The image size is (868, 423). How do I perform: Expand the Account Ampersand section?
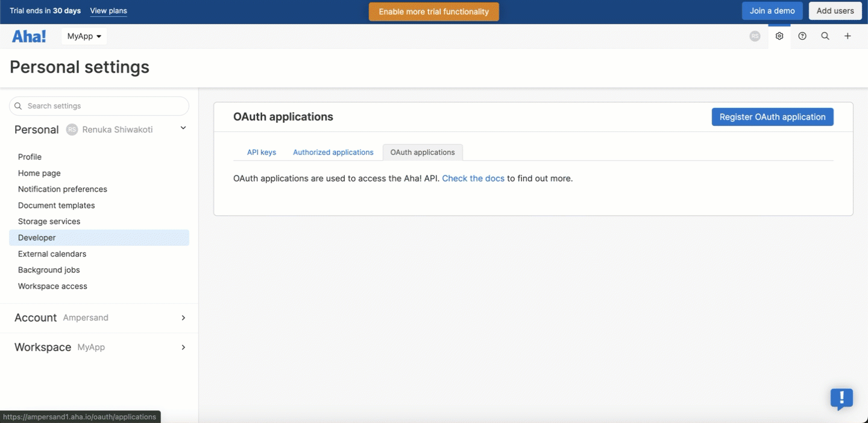[x=99, y=318]
